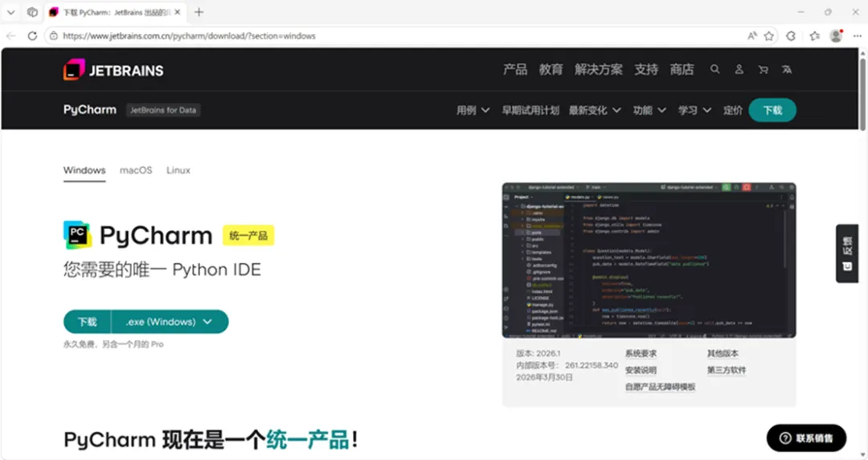
Task: Open the 支持 menu
Action: pos(646,69)
